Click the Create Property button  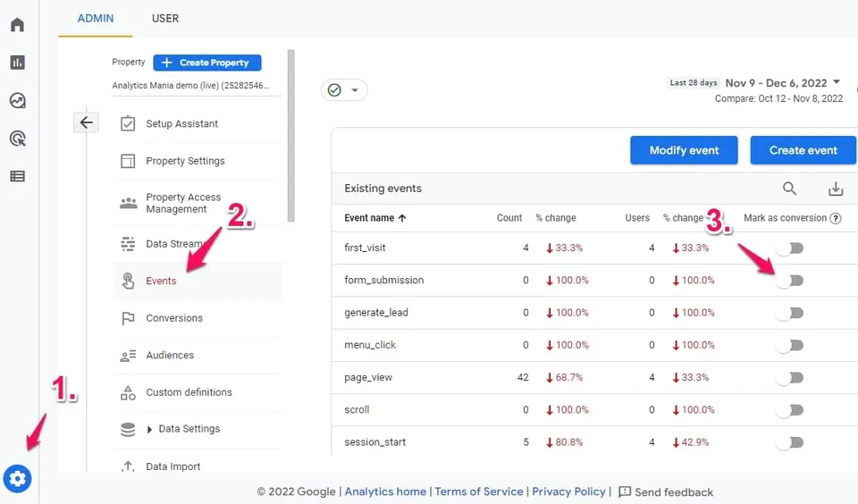206,63
